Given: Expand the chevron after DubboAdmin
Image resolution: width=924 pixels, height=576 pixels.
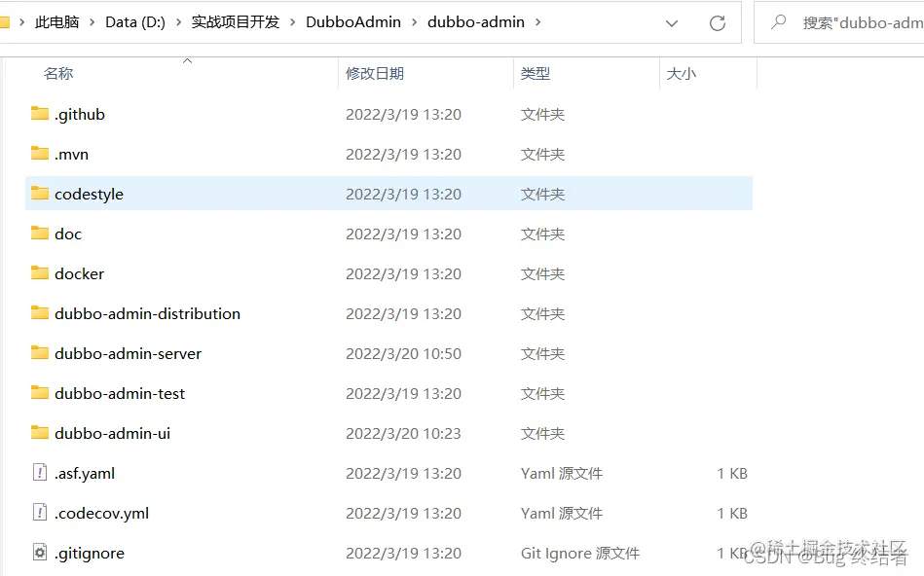Looking at the screenshot, I should (414, 22).
